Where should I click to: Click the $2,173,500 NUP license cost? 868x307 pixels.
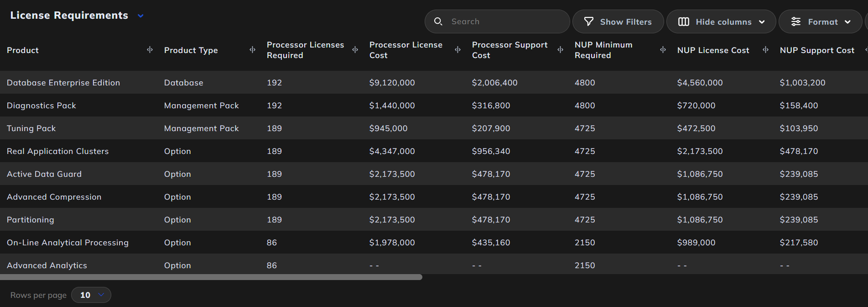700,151
